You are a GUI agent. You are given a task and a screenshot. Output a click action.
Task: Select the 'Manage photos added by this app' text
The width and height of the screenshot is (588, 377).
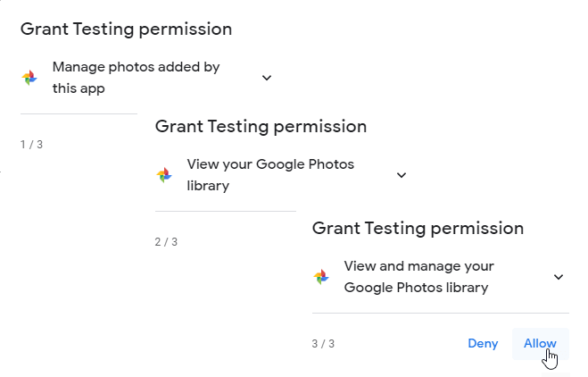pos(136,78)
